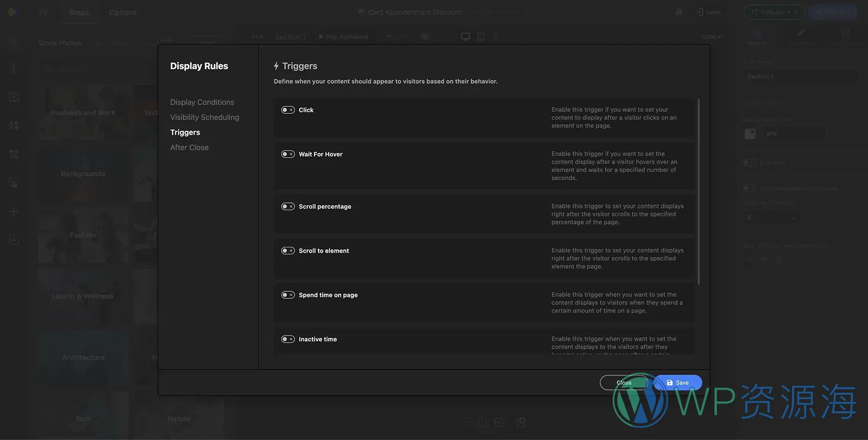This screenshot has height=440, width=868.
Task: Select the Text tool in sidebar
Action: [14, 68]
